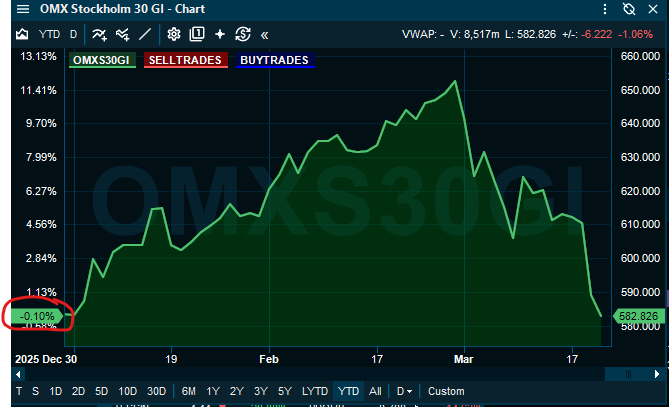Click the -6.222 change value
This screenshot has width=669, height=407.
pyautogui.click(x=596, y=34)
